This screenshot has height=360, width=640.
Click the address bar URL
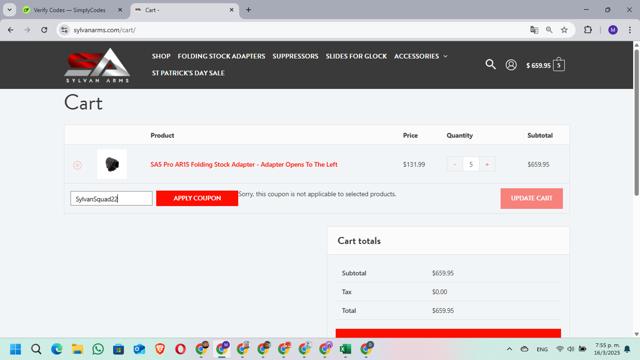tap(104, 30)
